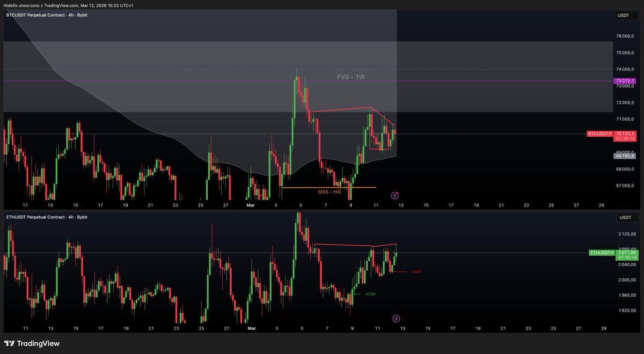Click the 75 000,0 price scale value
The height and width of the screenshot is (354, 644).
(625, 53)
